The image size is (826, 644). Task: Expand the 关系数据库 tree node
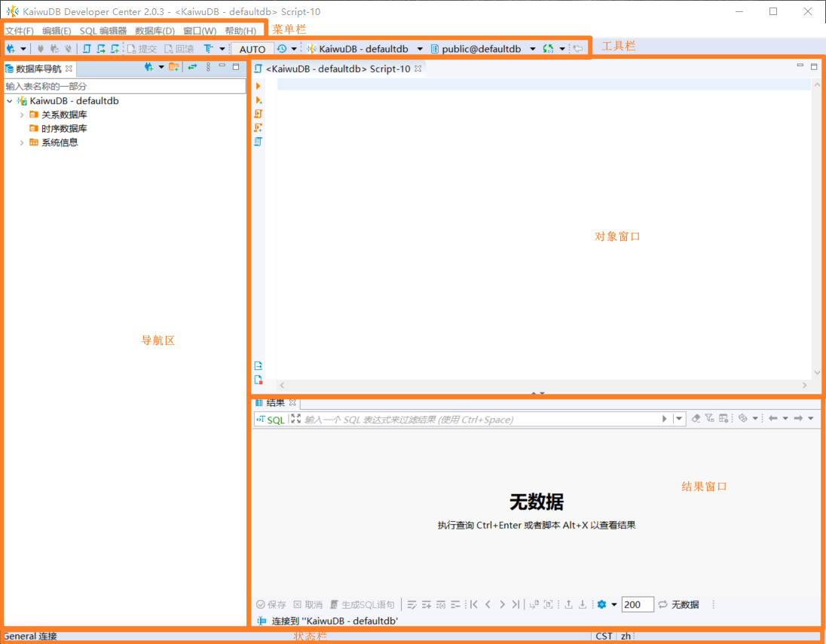(x=22, y=114)
